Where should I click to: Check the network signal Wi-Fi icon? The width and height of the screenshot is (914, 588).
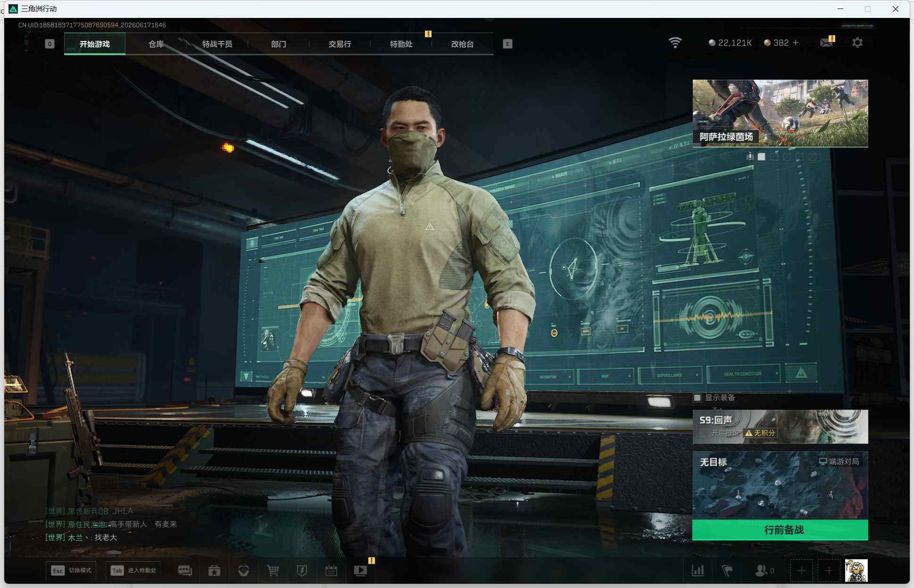(x=675, y=42)
